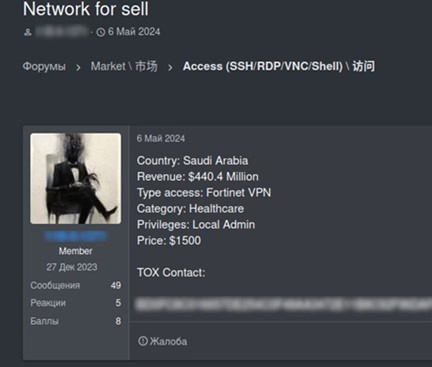Click the blurred blue username under the avatar
Viewport: 432px width, 367px height.
(x=76, y=236)
